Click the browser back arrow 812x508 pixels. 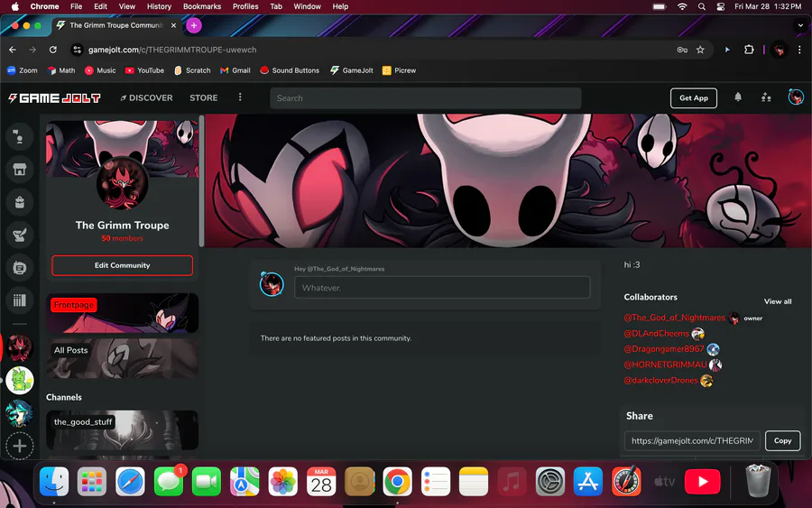point(13,50)
